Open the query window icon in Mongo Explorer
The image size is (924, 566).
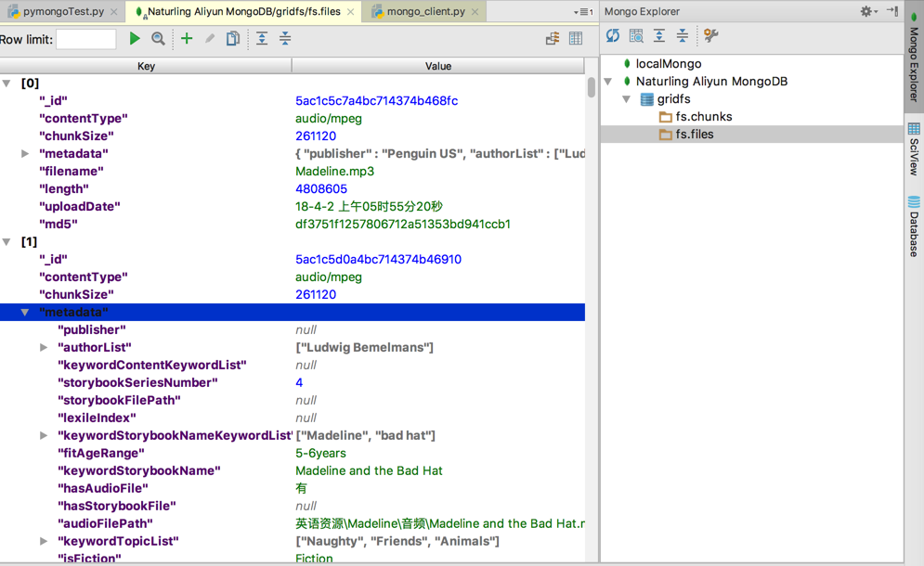coord(636,36)
